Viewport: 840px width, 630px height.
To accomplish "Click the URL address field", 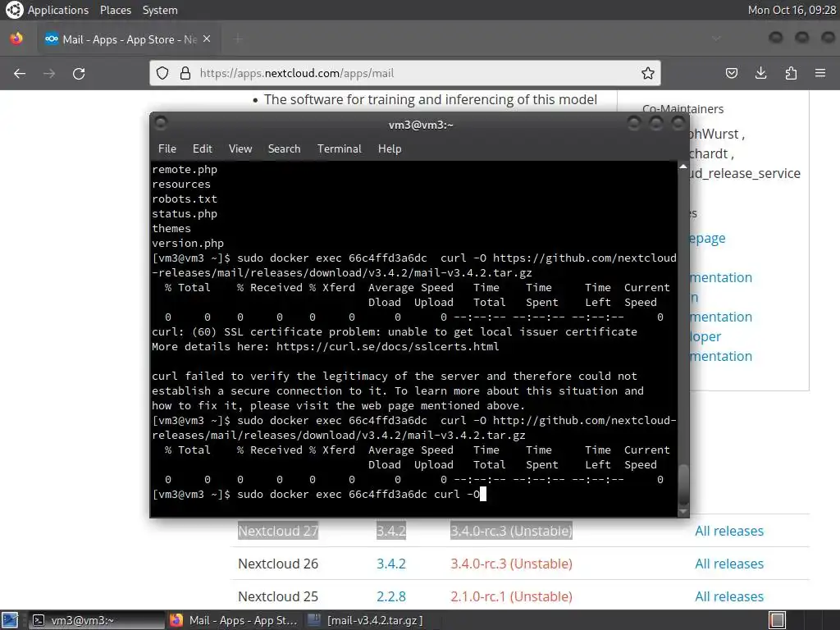I will pos(405,73).
